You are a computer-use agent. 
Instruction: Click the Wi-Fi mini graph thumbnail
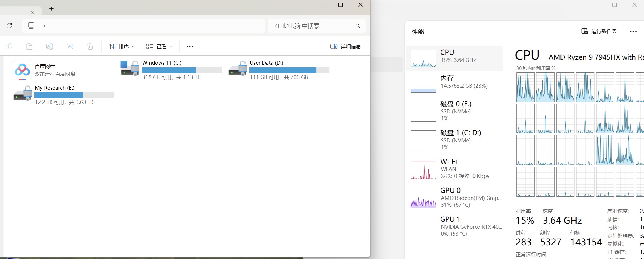(x=423, y=169)
